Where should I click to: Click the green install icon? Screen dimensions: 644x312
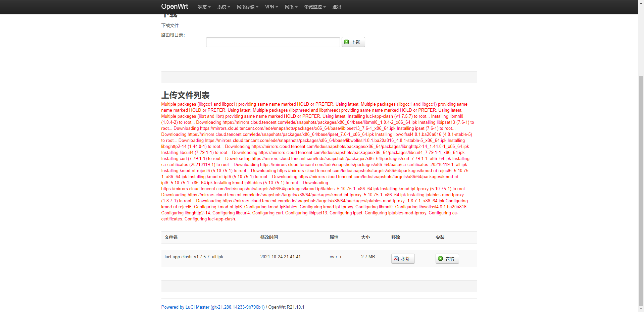tap(441, 259)
